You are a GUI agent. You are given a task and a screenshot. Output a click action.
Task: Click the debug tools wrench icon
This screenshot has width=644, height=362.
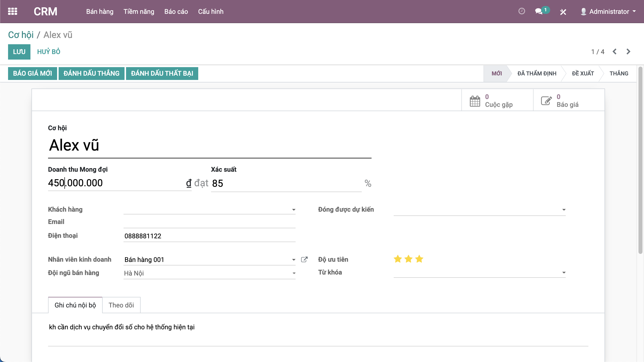point(563,12)
